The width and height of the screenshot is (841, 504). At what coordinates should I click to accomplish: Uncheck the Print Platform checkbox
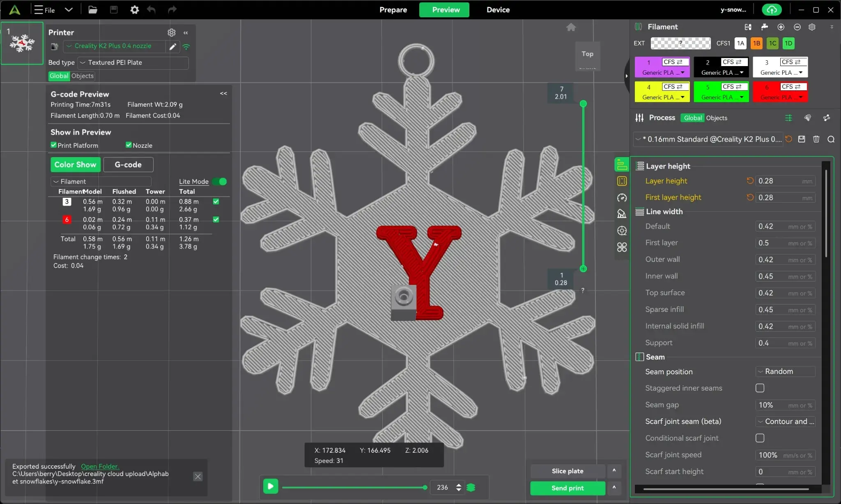pos(53,145)
